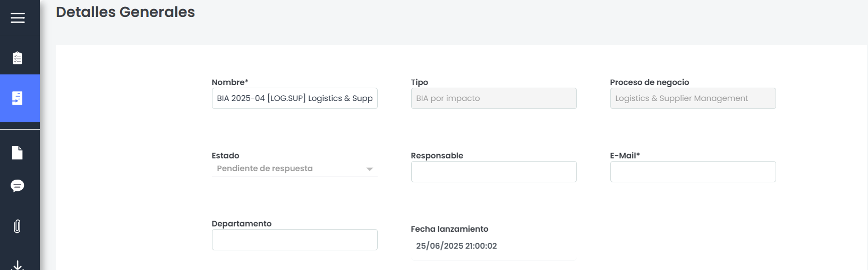Open the clipboard checklist sidebar section
This screenshot has height=270, width=868.
click(18, 57)
